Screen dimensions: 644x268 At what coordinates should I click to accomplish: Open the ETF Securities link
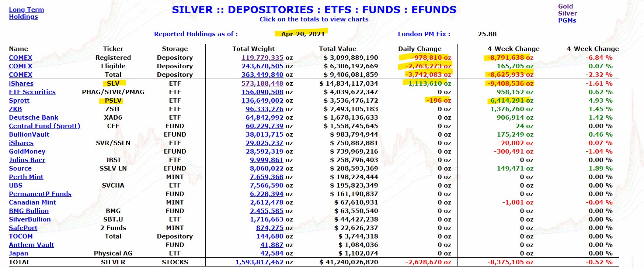pyautogui.click(x=32, y=92)
